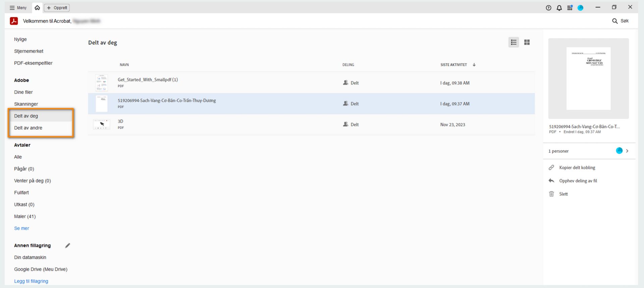Click the large document preview in details panel

[x=588, y=79]
